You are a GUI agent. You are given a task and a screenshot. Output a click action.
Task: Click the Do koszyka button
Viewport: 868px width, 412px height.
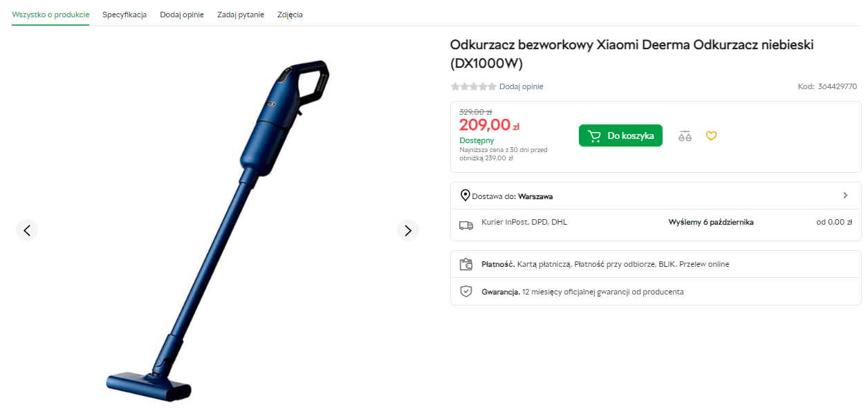[x=620, y=135]
